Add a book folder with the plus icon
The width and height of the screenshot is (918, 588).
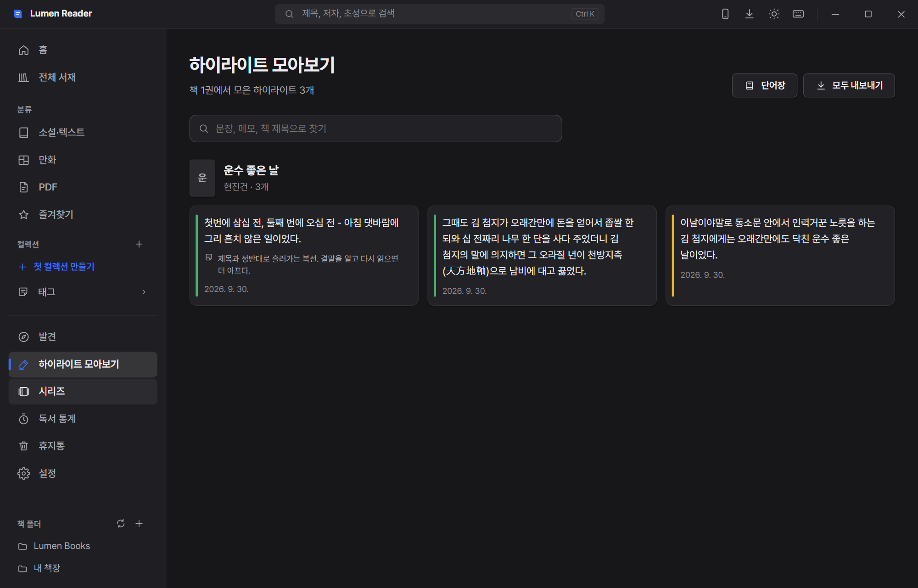[x=139, y=524]
